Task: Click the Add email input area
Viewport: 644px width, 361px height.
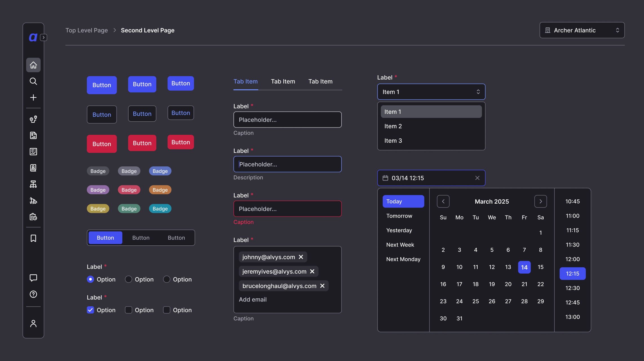Action: tap(253, 300)
